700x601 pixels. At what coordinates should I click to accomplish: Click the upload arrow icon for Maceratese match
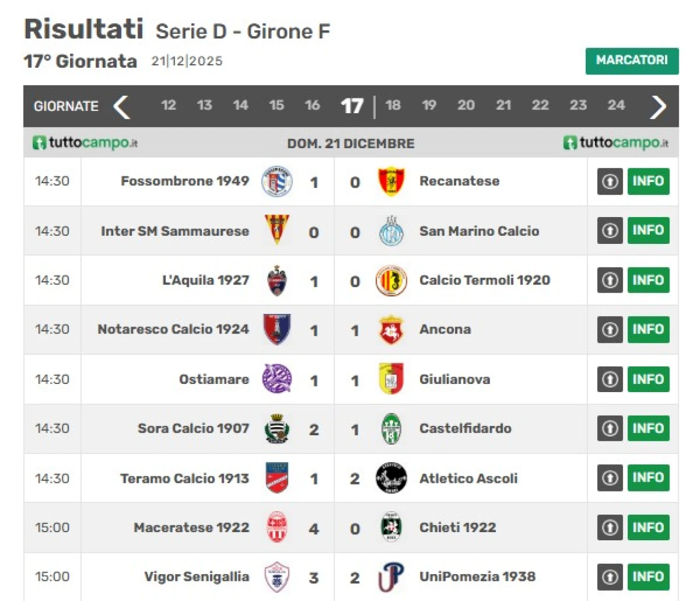click(610, 528)
